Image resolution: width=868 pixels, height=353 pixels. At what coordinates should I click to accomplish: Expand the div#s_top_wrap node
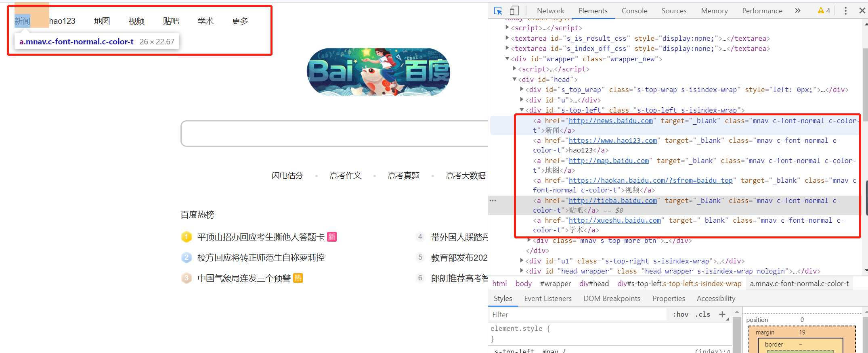522,89
